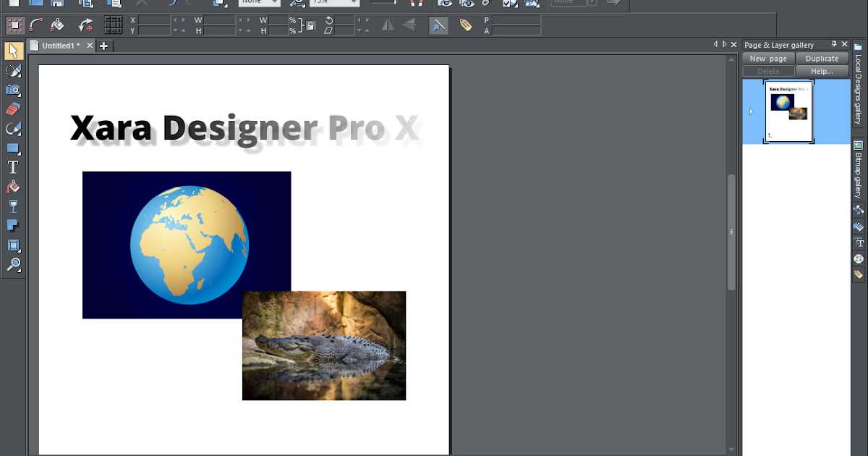Select the Transparency wine glass tool
The image size is (868, 456).
coord(12,206)
